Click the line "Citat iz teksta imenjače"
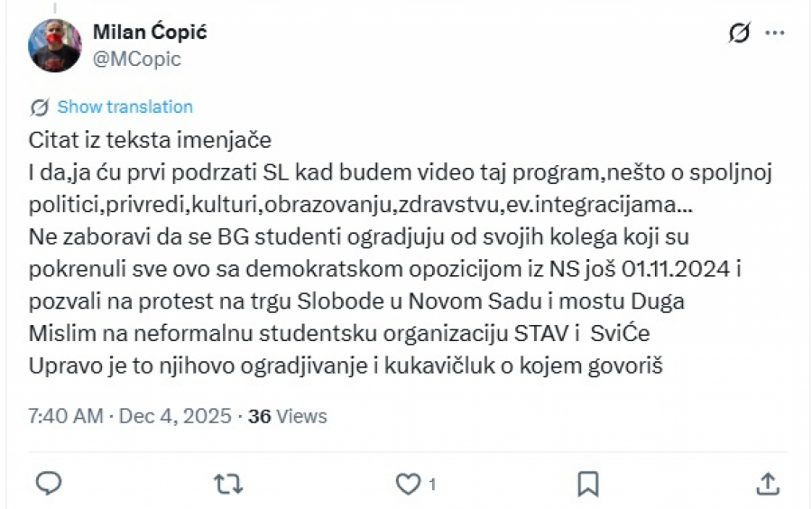 pos(150,142)
